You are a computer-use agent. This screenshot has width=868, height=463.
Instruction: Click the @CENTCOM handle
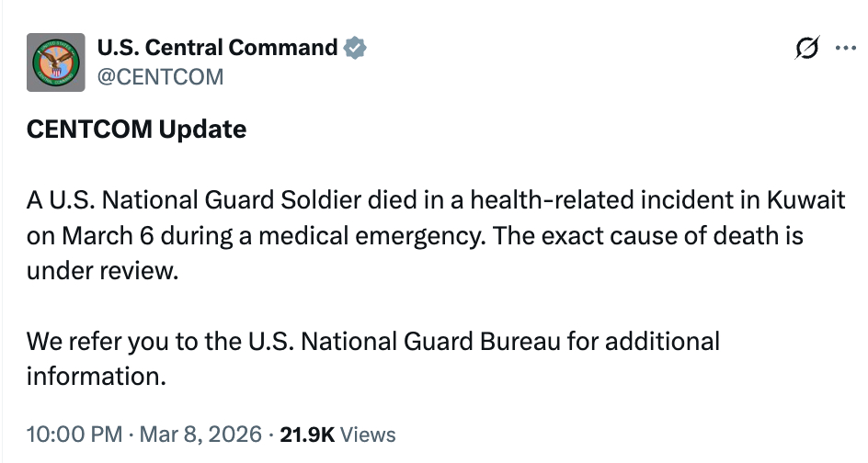tap(160, 77)
